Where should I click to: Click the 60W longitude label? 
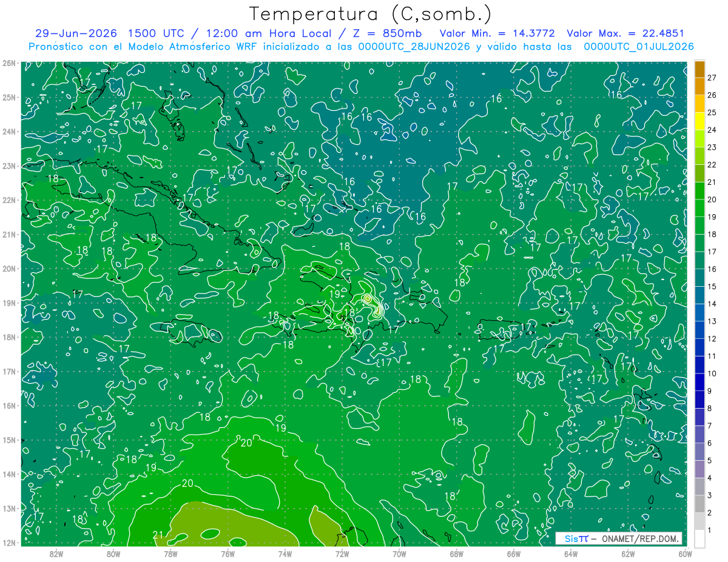point(685,554)
